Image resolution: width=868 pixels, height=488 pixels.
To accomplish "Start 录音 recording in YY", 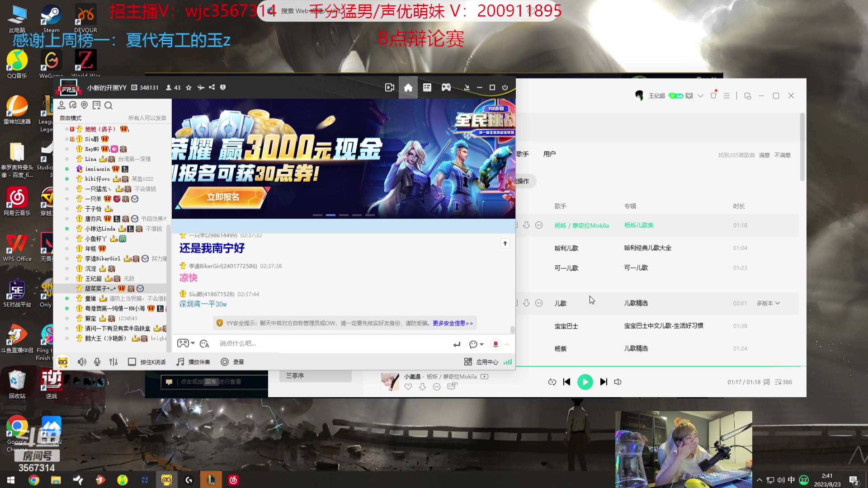I will coord(232,362).
